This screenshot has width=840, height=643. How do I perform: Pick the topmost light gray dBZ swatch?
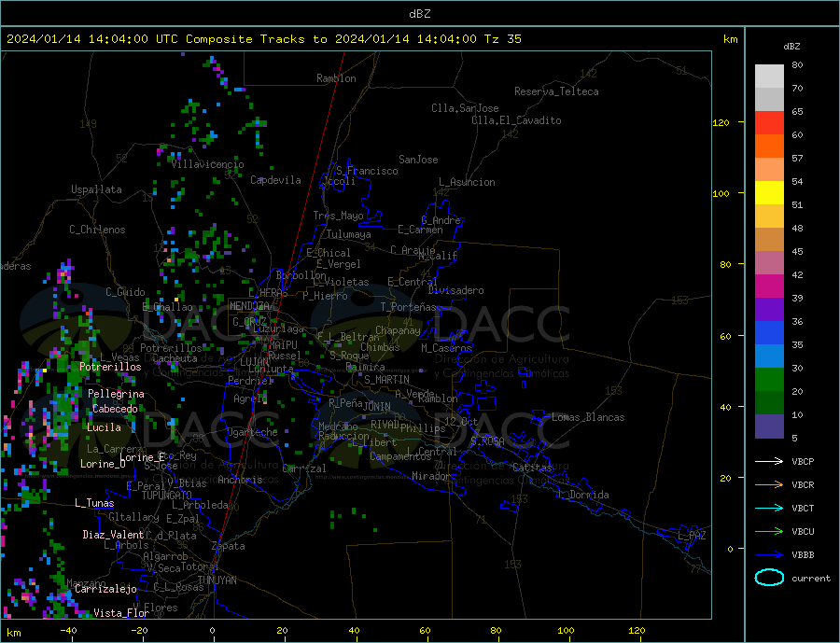tap(769, 77)
